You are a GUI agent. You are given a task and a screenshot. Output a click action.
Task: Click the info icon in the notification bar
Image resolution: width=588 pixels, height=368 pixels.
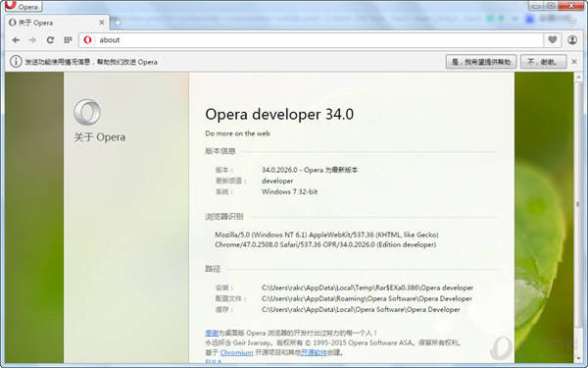pos(16,61)
